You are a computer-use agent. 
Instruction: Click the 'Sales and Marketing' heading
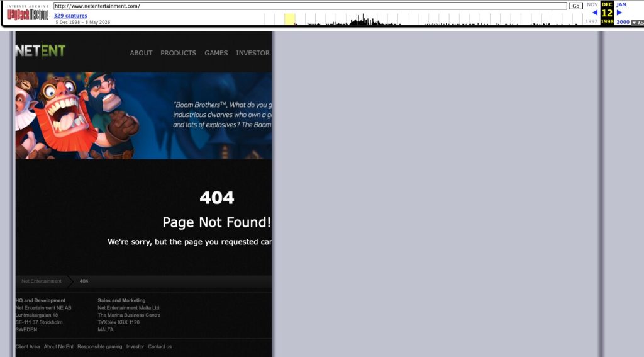[121, 301]
